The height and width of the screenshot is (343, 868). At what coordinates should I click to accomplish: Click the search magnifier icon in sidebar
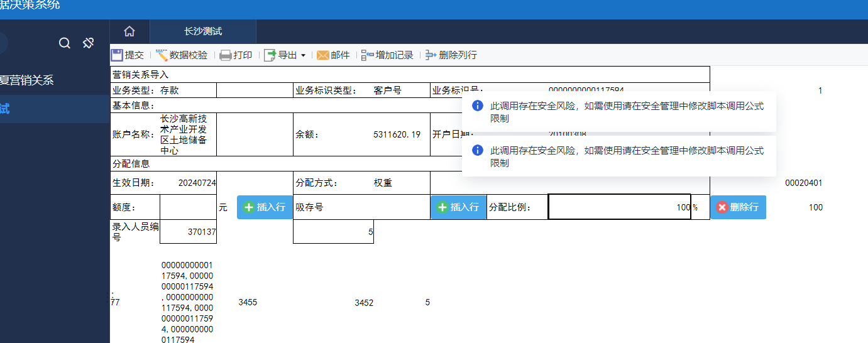(65, 43)
